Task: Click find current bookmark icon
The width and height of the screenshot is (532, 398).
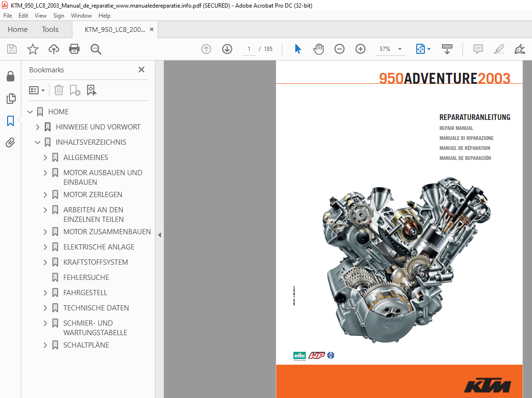Action: point(91,90)
